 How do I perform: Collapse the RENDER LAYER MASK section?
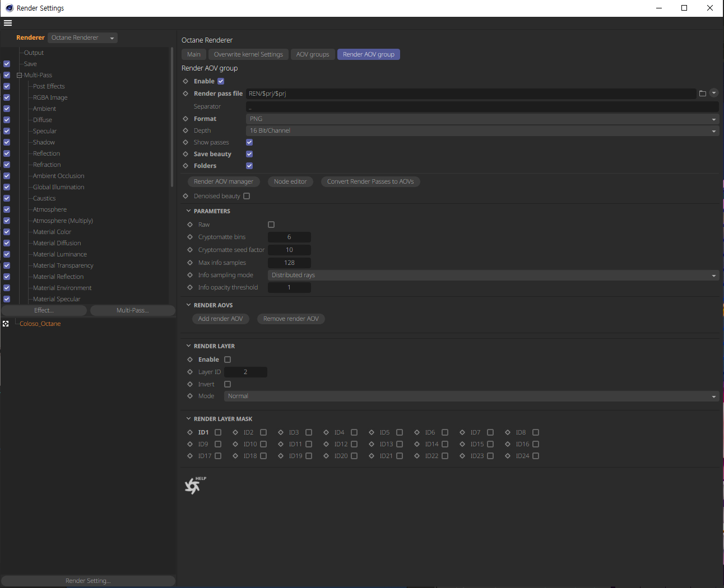click(x=188, y=419)
